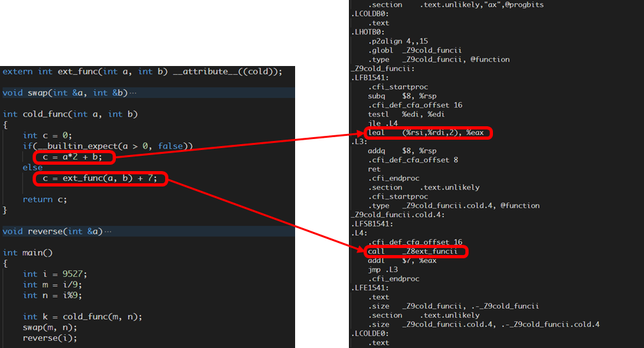This screenshot has width=644, height=348.
Task: Click the 'int m = i/9;' line
Action: pyautogui.click(x=52, y=285)
